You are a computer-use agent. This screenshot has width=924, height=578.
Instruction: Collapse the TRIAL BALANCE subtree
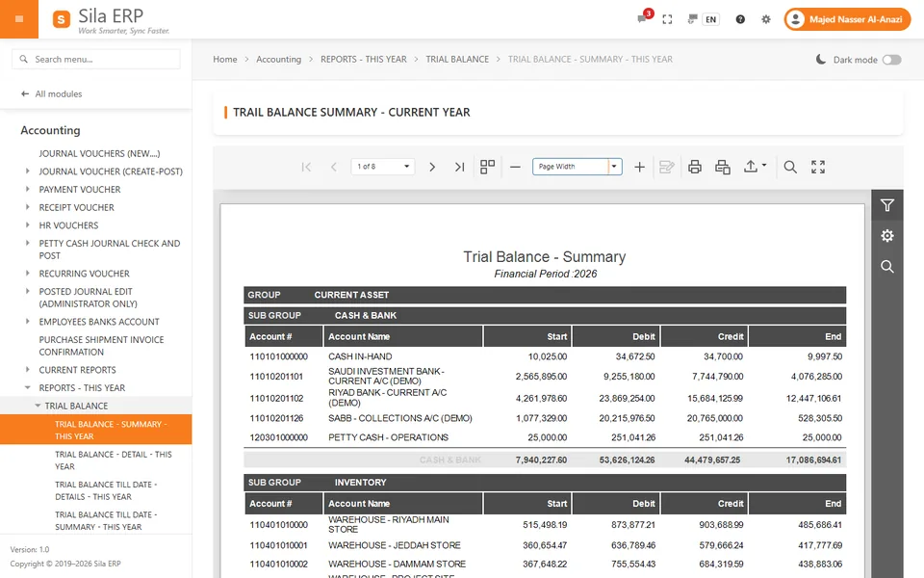(38, 406)
